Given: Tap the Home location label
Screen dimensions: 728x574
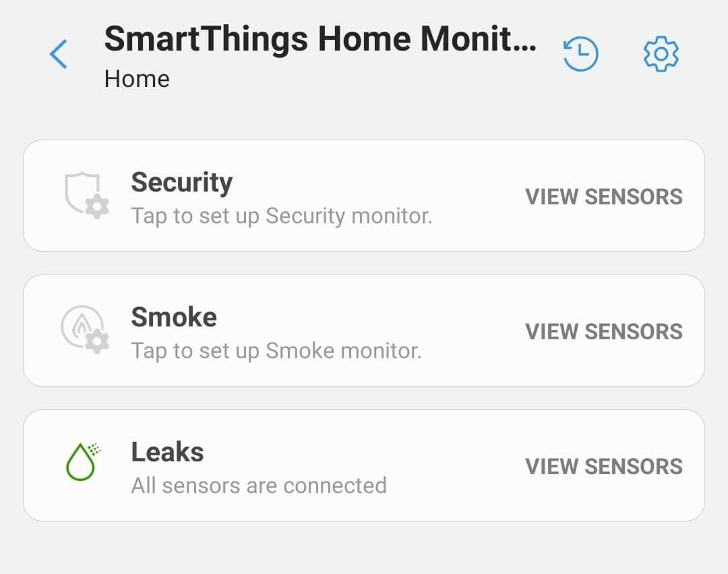Looking at the screenshot, I should click(x=136, y=78).
